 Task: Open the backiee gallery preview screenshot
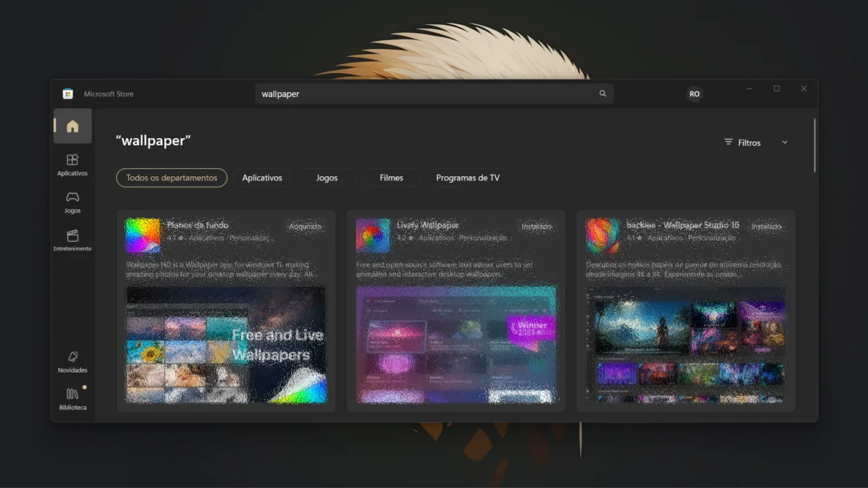pos(686,344)
